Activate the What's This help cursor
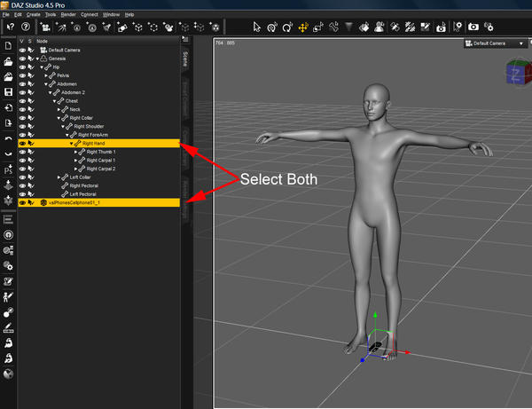 point(11,27)
